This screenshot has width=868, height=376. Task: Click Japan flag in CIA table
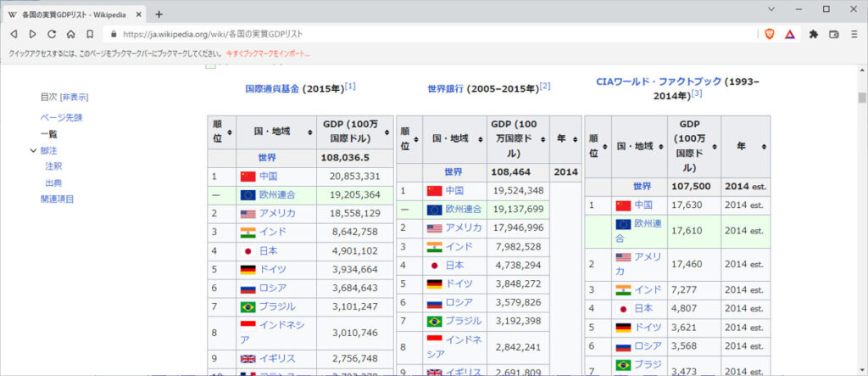623,308
